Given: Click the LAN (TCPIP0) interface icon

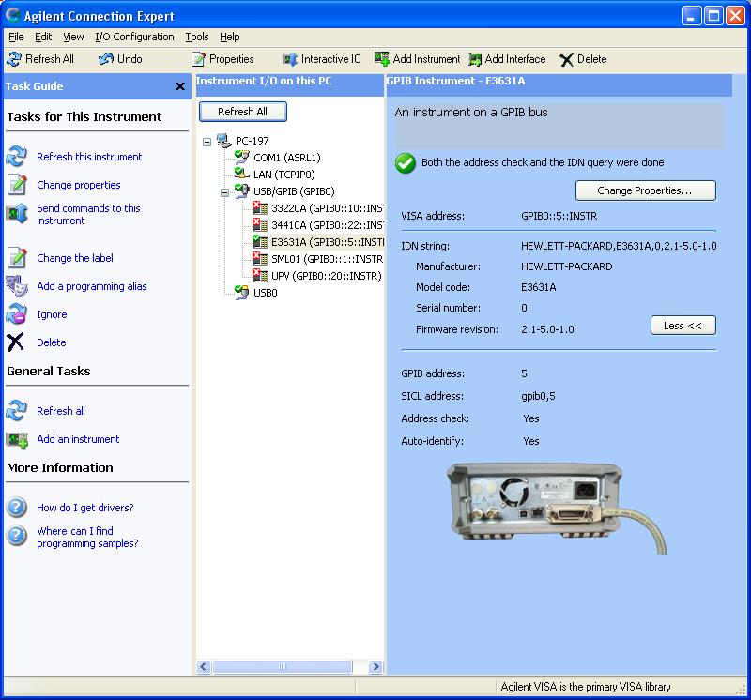Looking at the screenshot, I should [242, 174].
